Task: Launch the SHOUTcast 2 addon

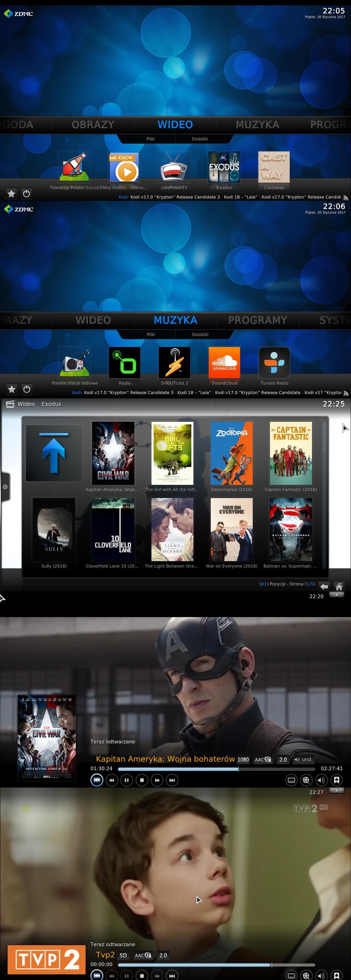Action: 174,363
